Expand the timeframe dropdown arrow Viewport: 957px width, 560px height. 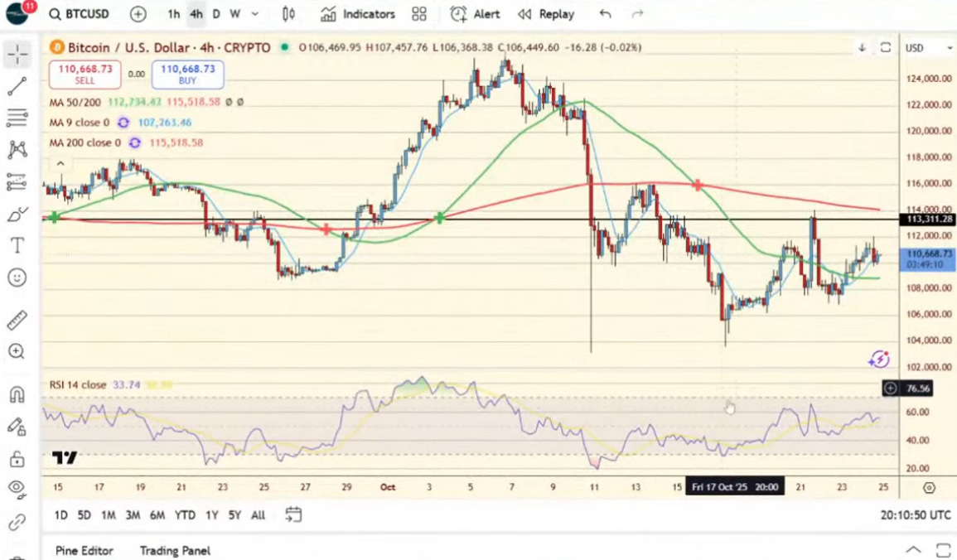click(x=255, y=13)
